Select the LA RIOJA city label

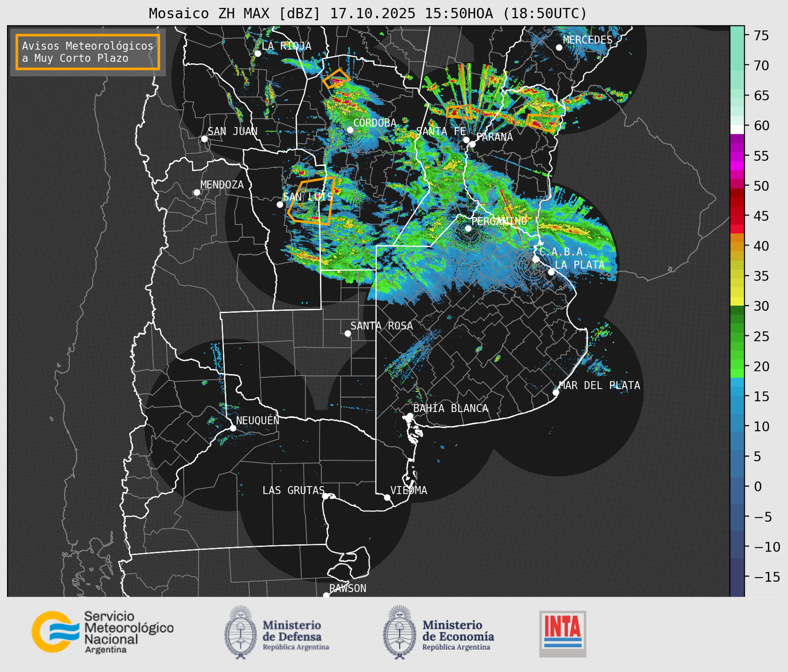[286, 46]
